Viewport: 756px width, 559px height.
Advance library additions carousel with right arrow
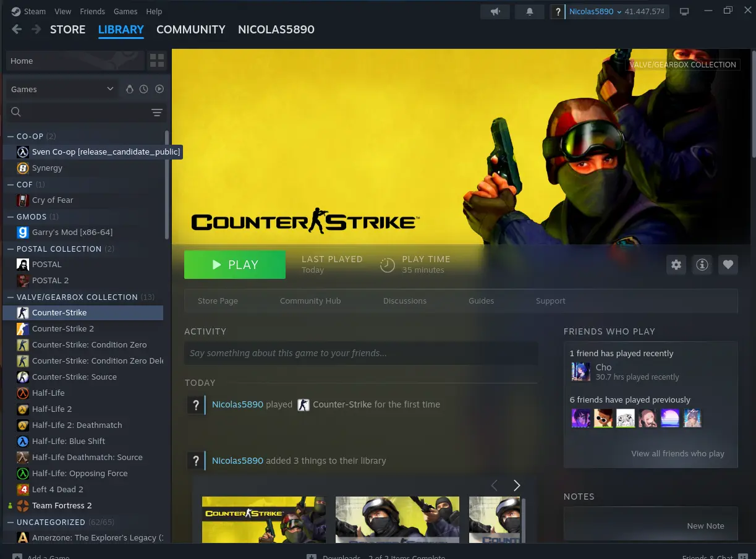517,485
